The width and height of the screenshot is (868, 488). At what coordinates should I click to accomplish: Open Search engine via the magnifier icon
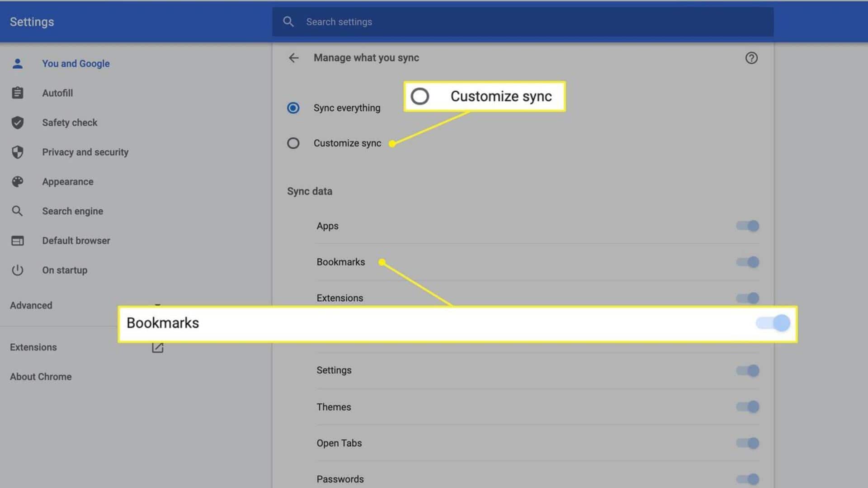coord(17,211)
